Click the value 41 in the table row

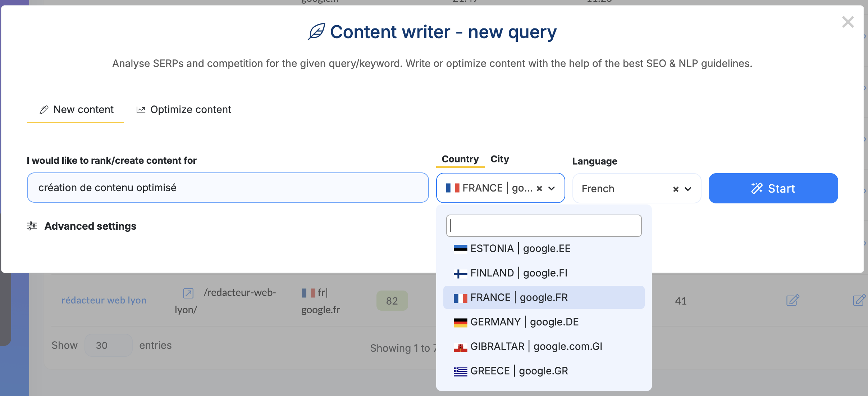(681, 301)
